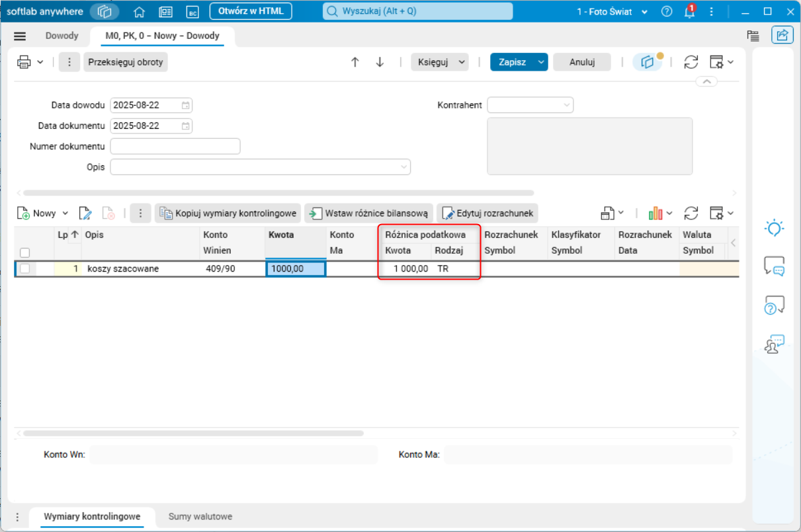Refresh the entries grid
The image size is (801, 532).
(x=691, y=213)
